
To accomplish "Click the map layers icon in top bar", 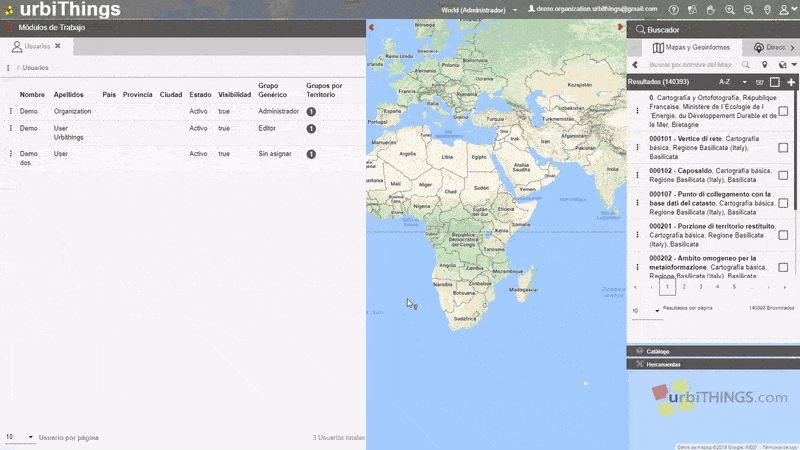I will point(692,10).
